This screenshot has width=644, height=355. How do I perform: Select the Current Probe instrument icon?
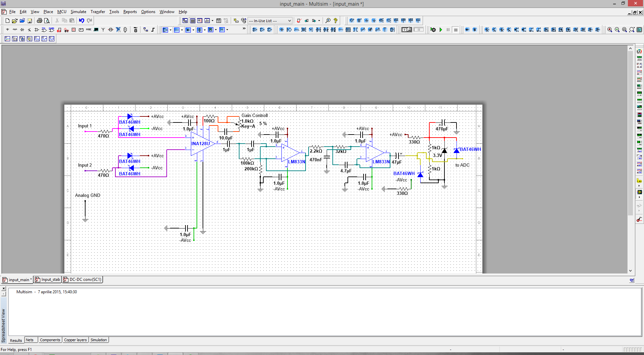tap(639, 219)
